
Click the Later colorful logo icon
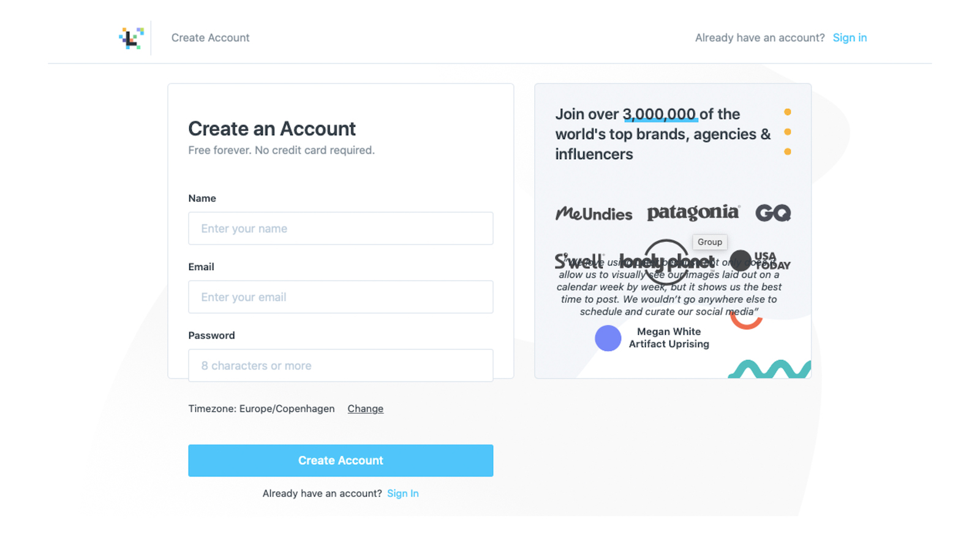pyautogui.click(x=131, y=38)
